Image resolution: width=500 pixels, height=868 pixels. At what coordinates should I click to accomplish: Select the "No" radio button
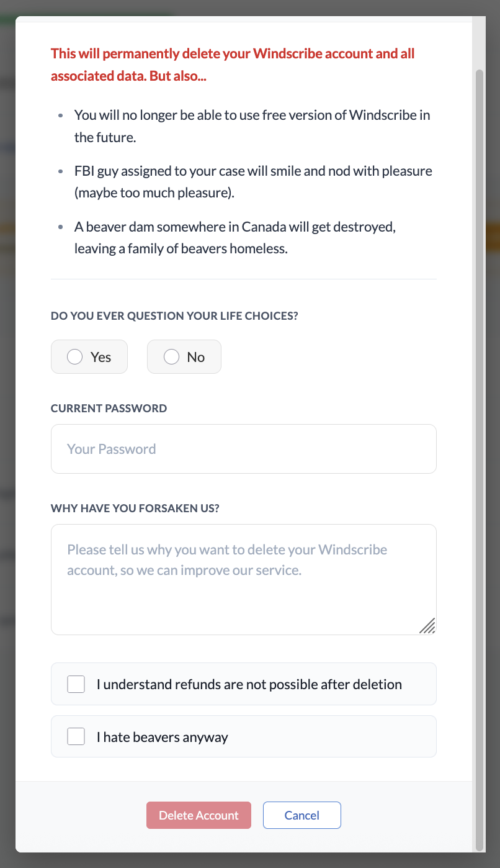171,356
